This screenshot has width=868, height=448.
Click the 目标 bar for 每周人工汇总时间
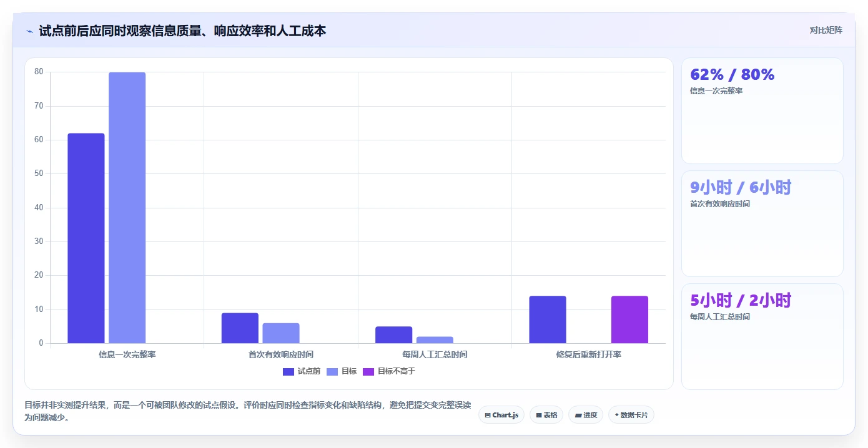tap(435, 340)
